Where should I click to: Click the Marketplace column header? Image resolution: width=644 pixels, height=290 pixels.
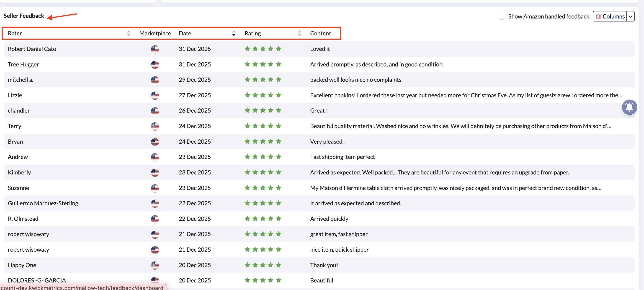click(x=155, y=33)
